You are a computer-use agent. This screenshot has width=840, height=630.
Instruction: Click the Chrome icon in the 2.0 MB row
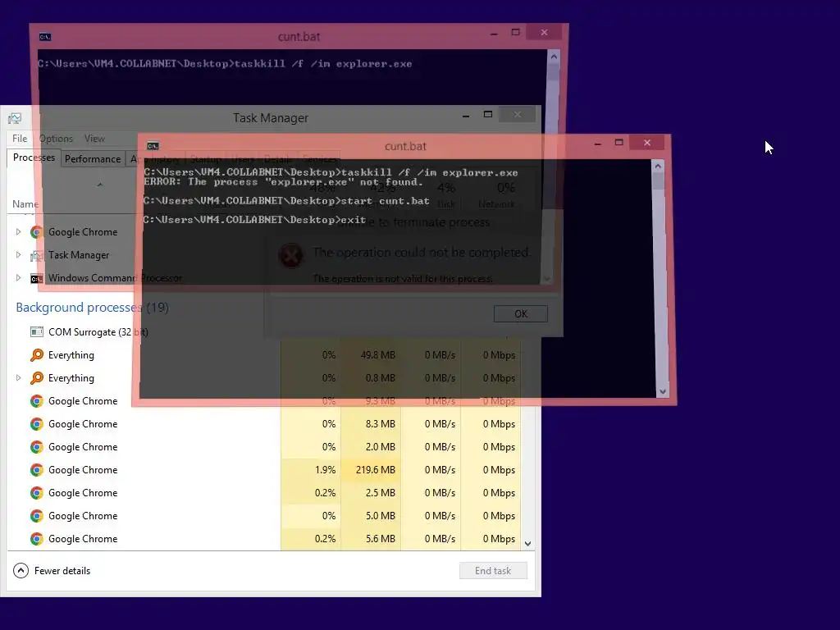[x=36, y=447]
